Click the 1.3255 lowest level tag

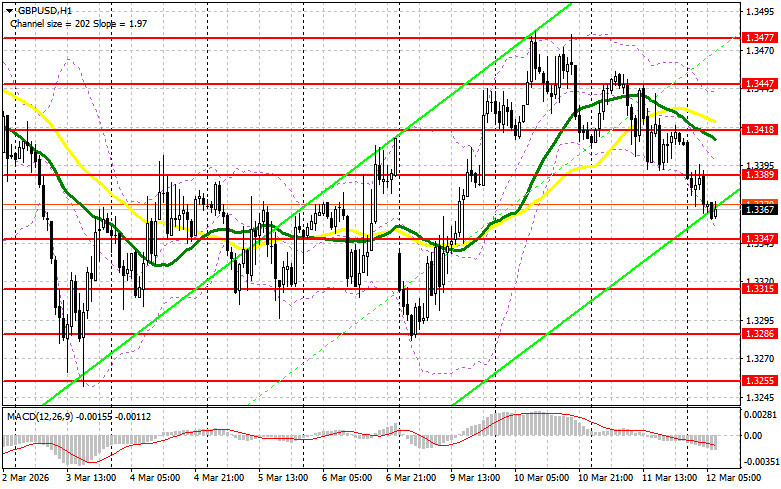(758, 382)
